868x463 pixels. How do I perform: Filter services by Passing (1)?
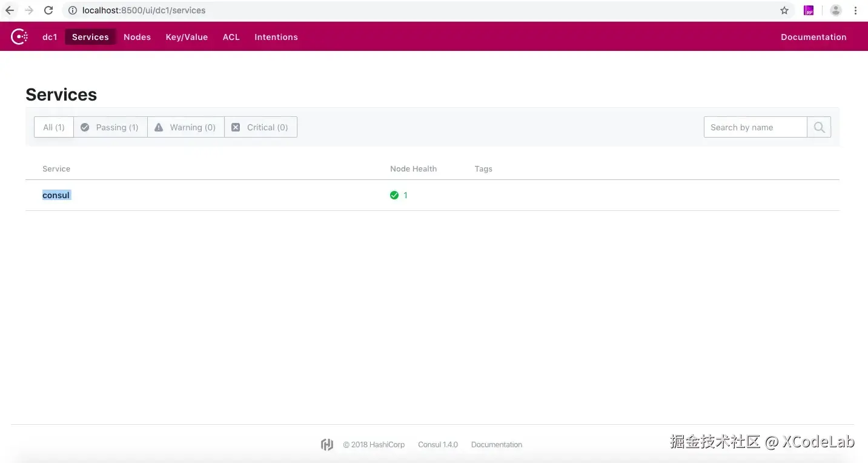pos(110,127)
